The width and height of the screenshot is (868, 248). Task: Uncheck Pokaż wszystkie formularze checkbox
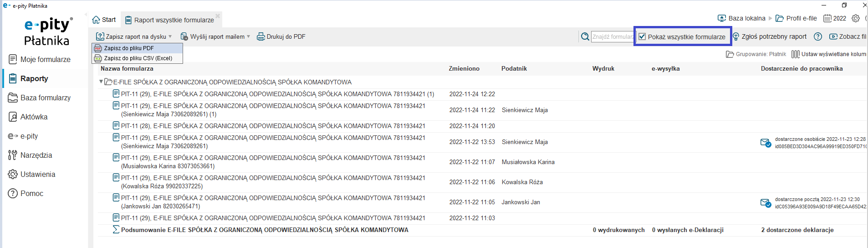tap(642, 36)
